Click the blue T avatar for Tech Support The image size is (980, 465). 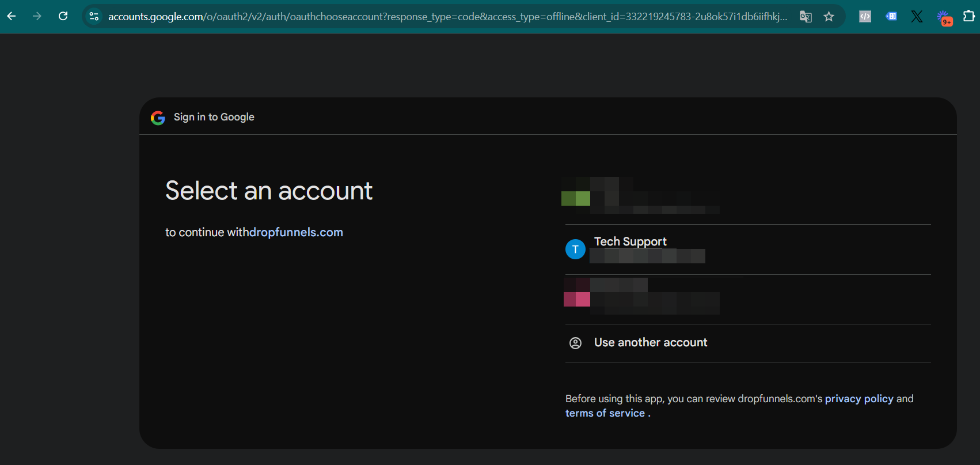pyautogui.click(x=575, y=249)
